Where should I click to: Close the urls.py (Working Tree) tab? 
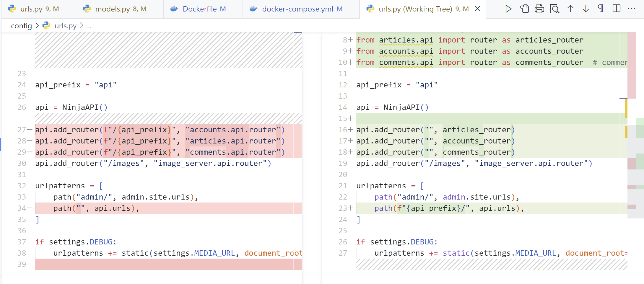click(x=477, y=9)
